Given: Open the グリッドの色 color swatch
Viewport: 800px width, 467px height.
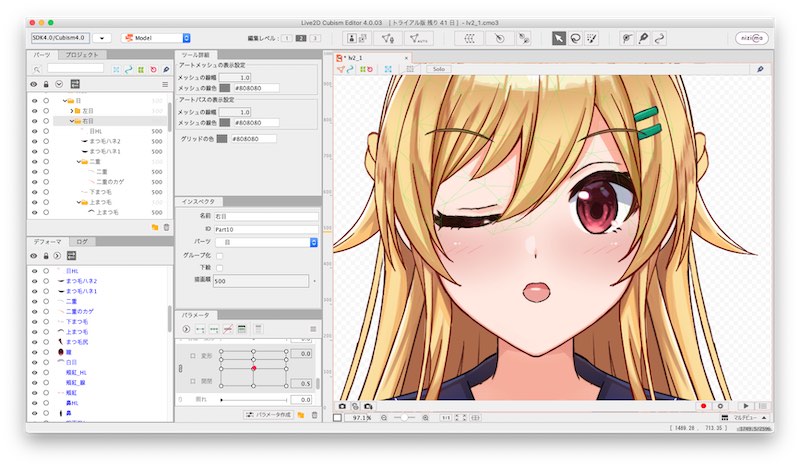Looking at the screenshot, I should click(x=221, y=139).
